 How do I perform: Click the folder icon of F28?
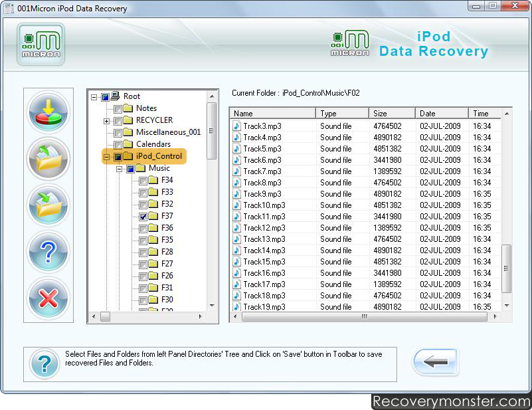(x=153, y=252)
